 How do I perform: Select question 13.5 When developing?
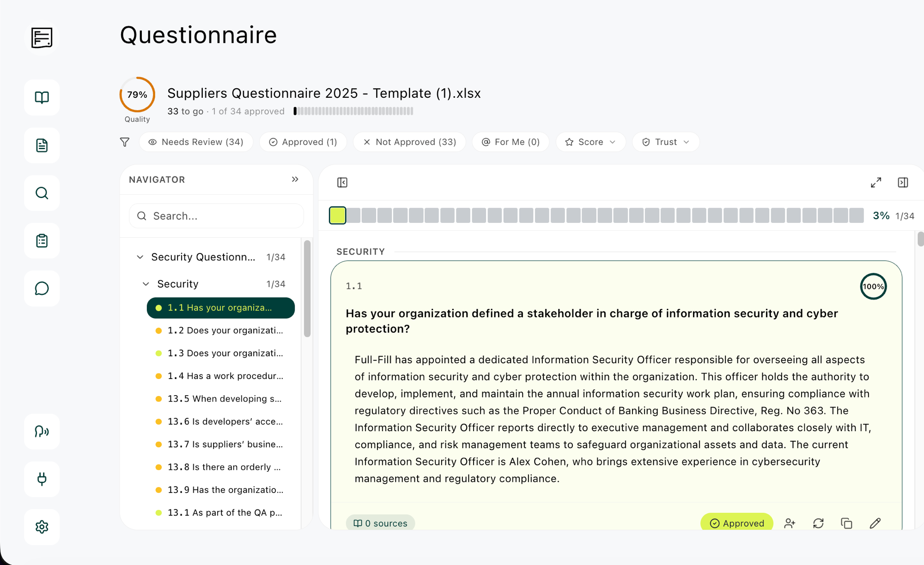click(x=221, y=399)
